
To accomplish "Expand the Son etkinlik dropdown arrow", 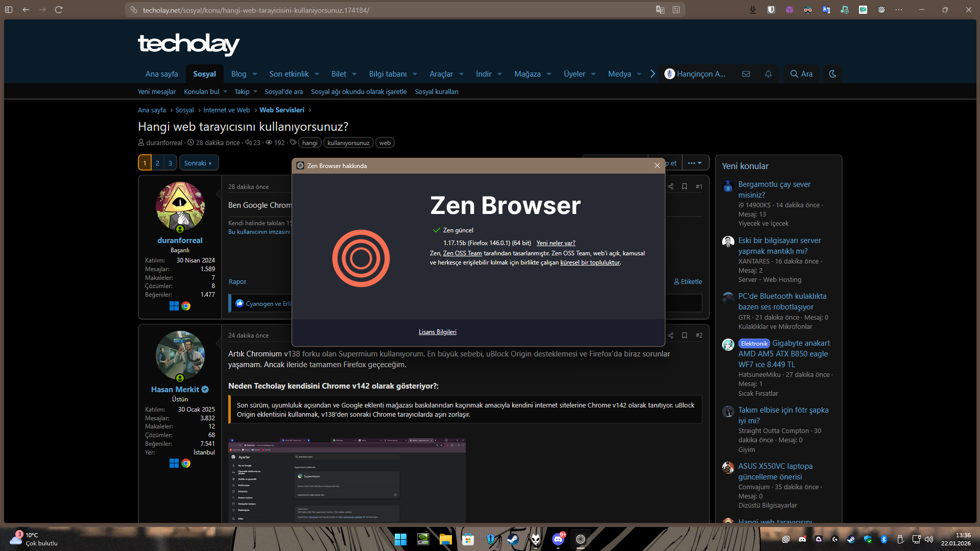I will (317, 74).
